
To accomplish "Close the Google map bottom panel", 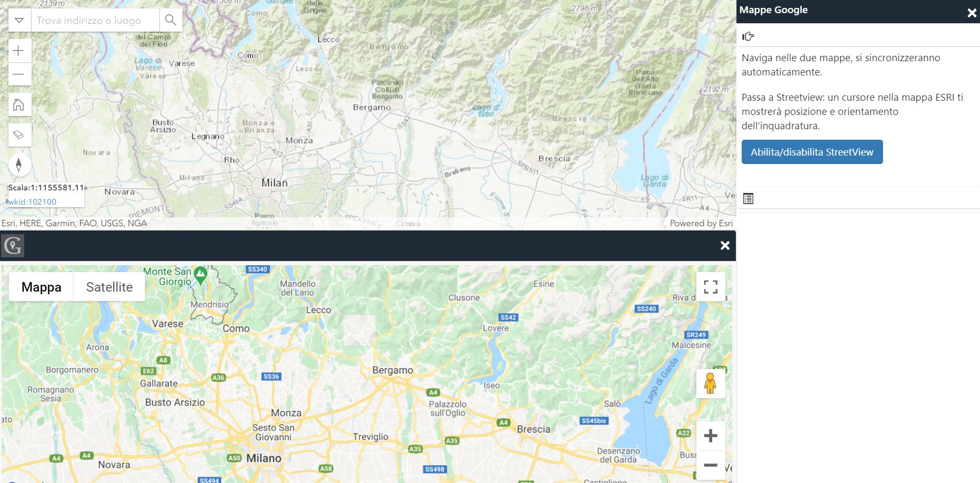I will (x=725, y=245).
